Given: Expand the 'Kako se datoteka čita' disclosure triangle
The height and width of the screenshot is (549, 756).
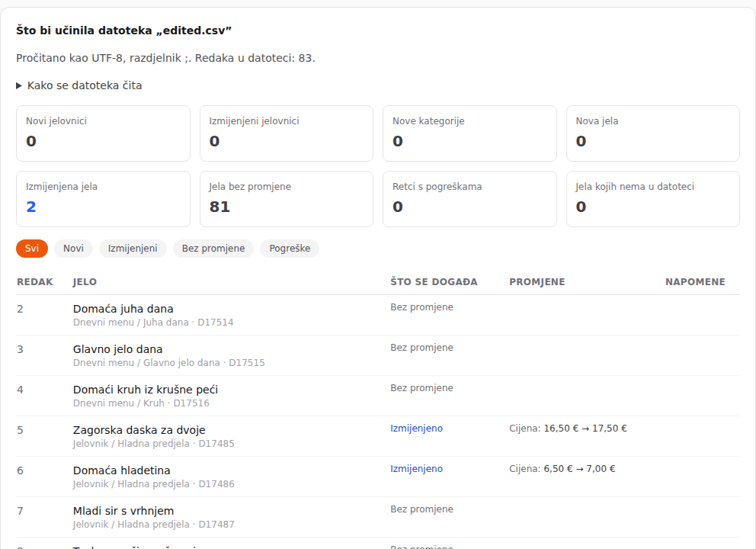Looking at the screenshot, I should click(79, 85).
